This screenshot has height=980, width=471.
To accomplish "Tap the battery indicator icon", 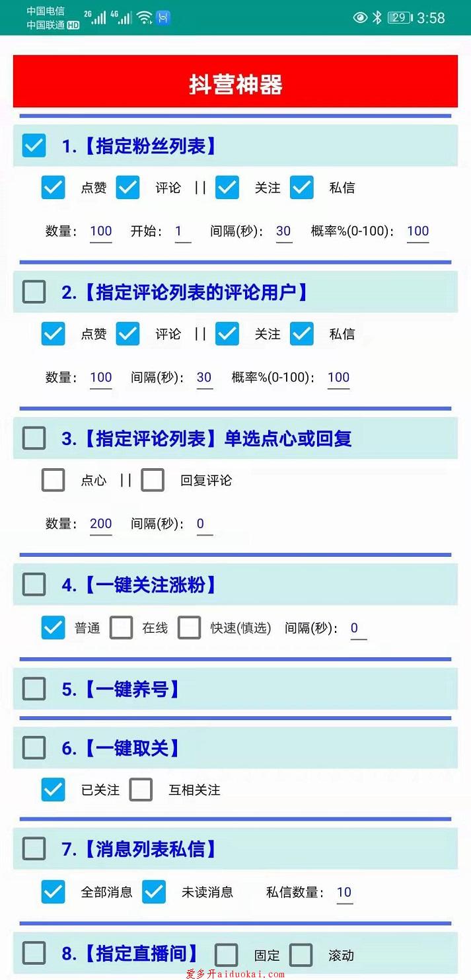I will 400,18.
